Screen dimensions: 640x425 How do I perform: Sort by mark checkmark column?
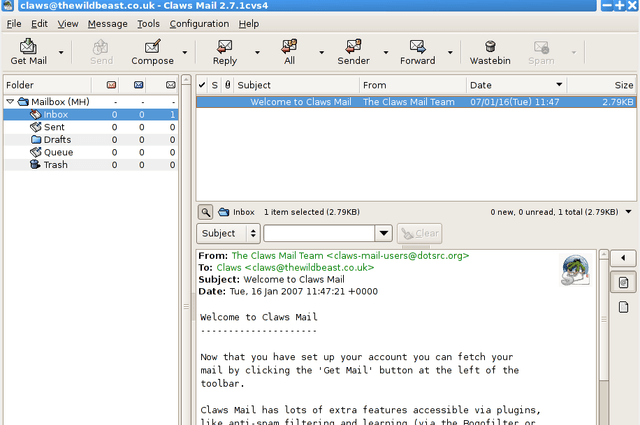click(x=202, y=85)
